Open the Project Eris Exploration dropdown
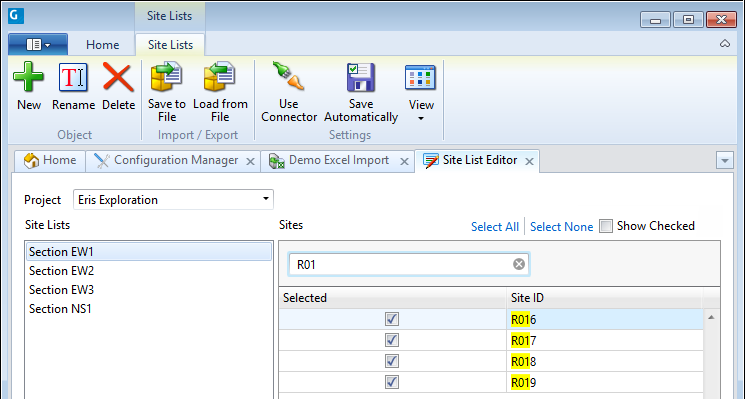Image resolution: width=746 pixels, height=399 pixels. [x=173, y=199]
